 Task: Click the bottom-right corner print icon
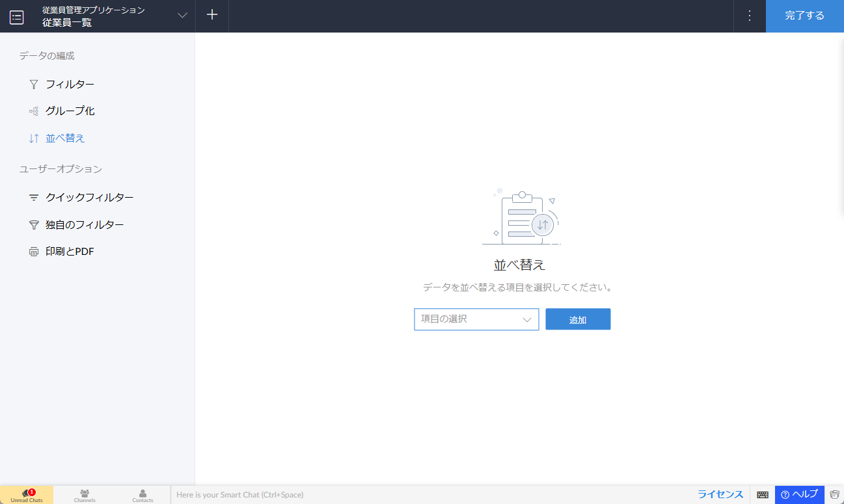tap(834, 495)
